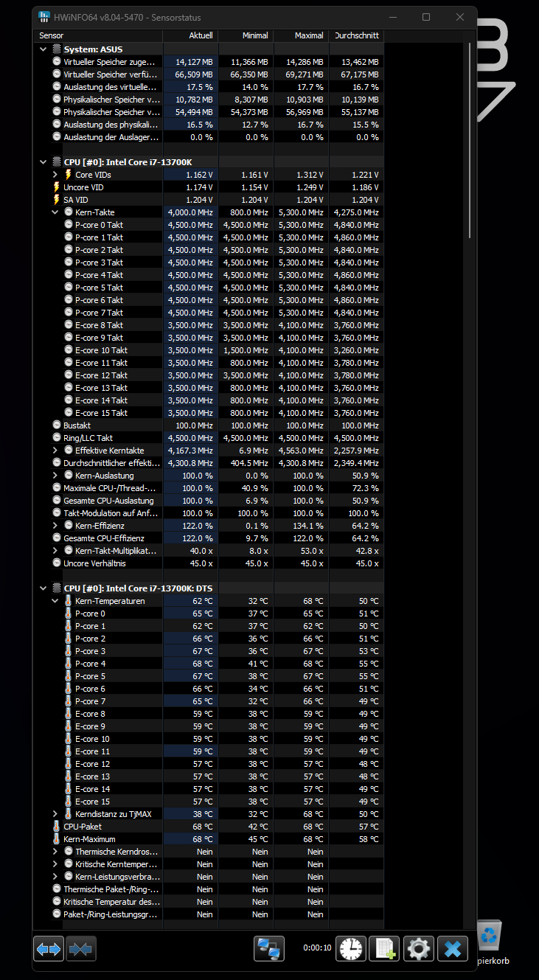The height and width of the screenshot is (980, 539).
Task: Click the lightning icon beside Uncore VID
Action: coord(57,187)
